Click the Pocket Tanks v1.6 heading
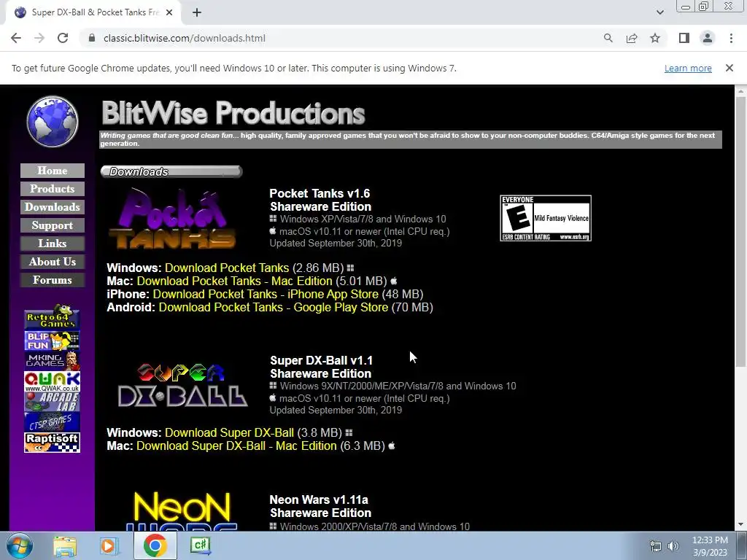This screenshot has width=747, height=560. [320, 194]
